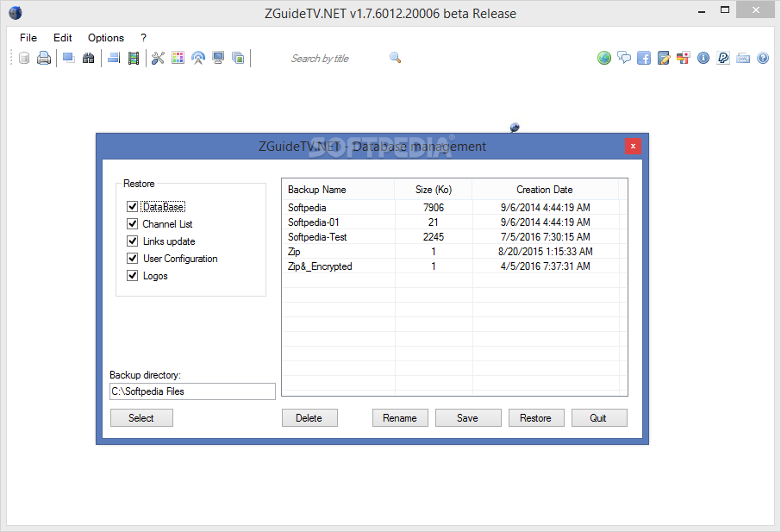Click the computer monitor toolbar icon

[x=218, y=59]
